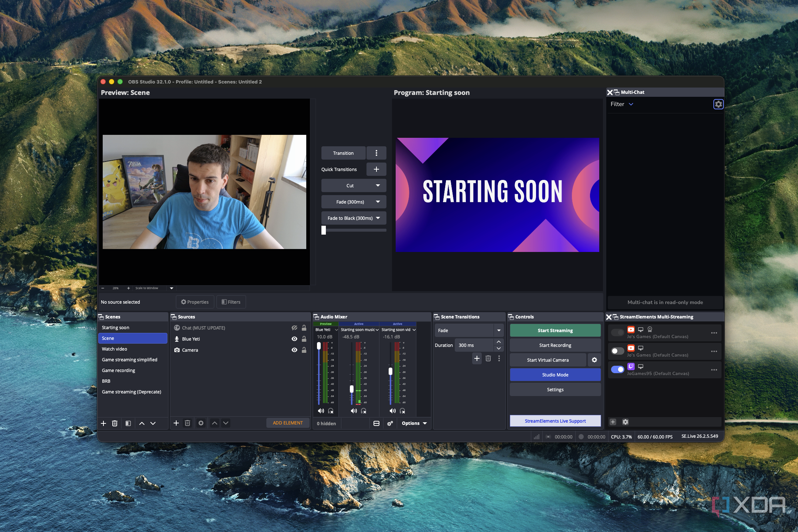Toggle first Jo's Games YouTube output switch
Screen dimensions: 798x532
617,332
